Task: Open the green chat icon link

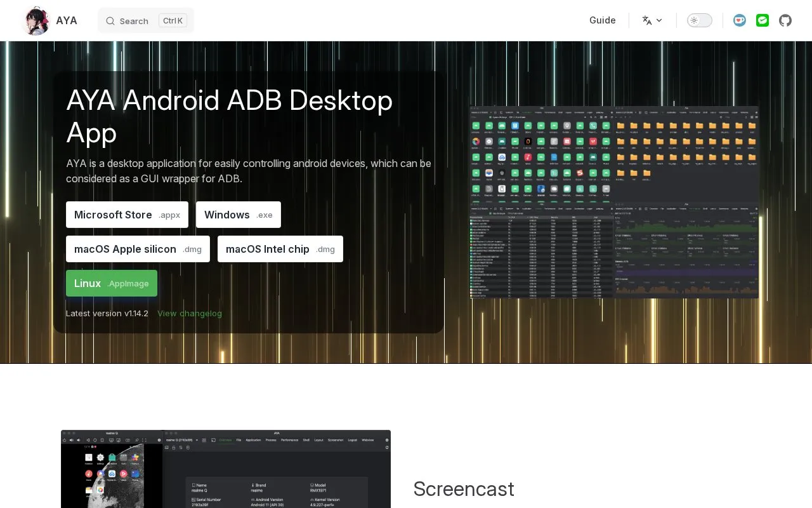Action: click(763, 20)
